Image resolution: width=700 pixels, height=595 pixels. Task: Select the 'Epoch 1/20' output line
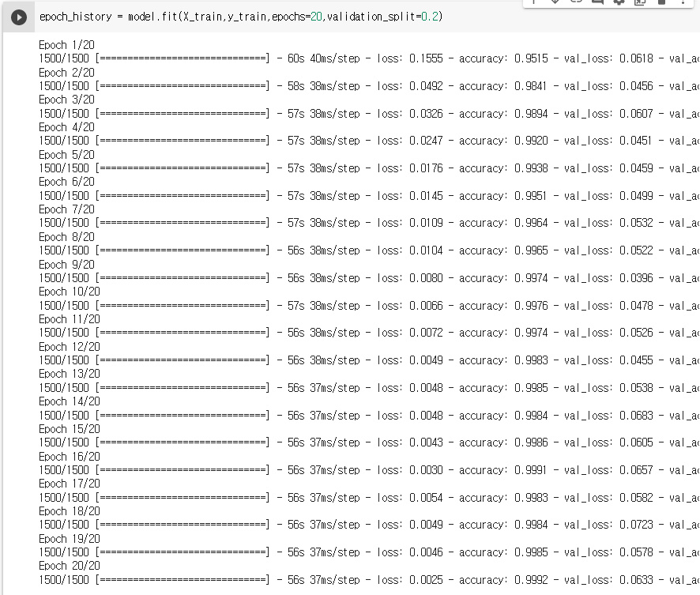click(66, 45)
